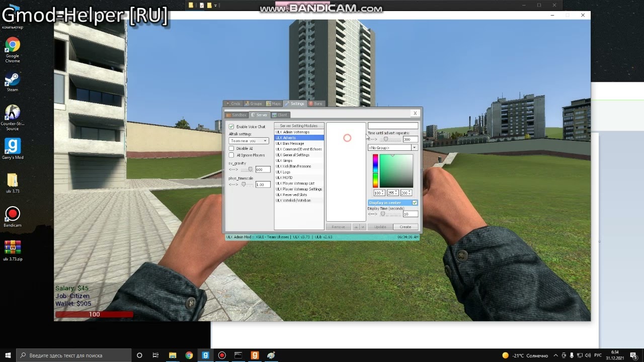Open ulx 3.73.zip archive on desktop
The image size is (644, 362).
[x=13, y=251]
